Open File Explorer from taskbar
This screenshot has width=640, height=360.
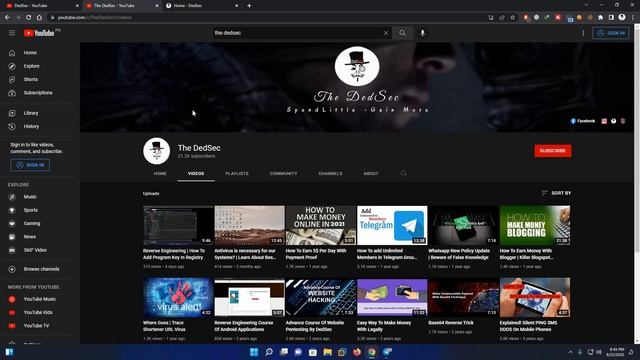327,352
